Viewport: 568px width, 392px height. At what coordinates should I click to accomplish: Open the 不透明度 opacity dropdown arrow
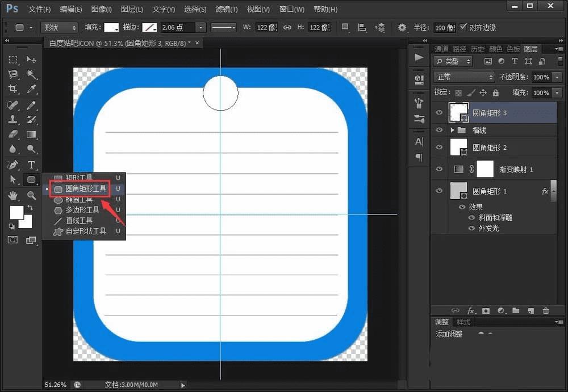tap(557, 77)
